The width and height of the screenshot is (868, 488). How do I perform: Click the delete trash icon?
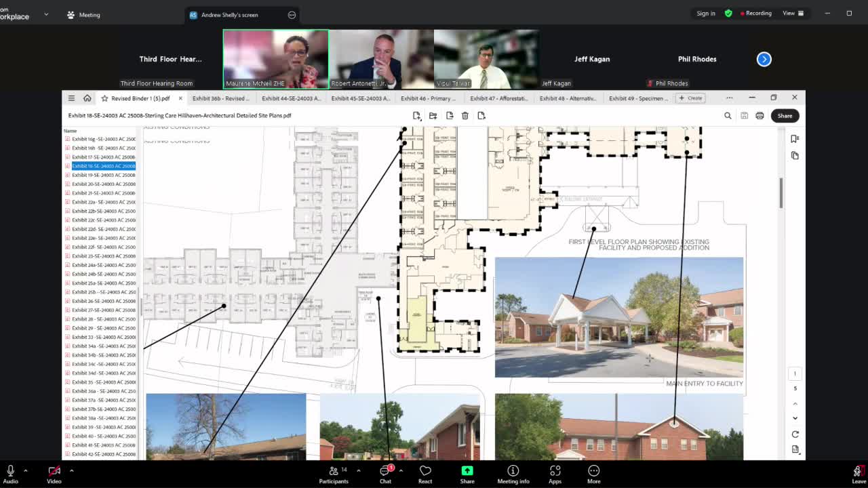coord(465,116)
